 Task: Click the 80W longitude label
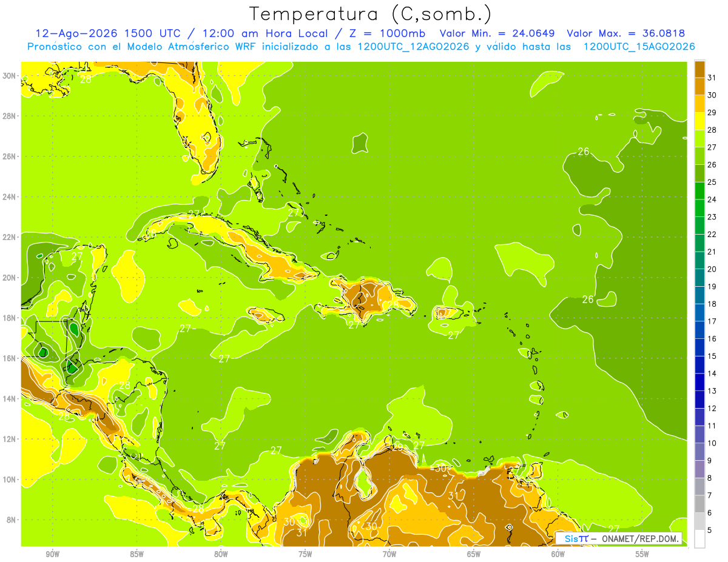click(221, 554)
